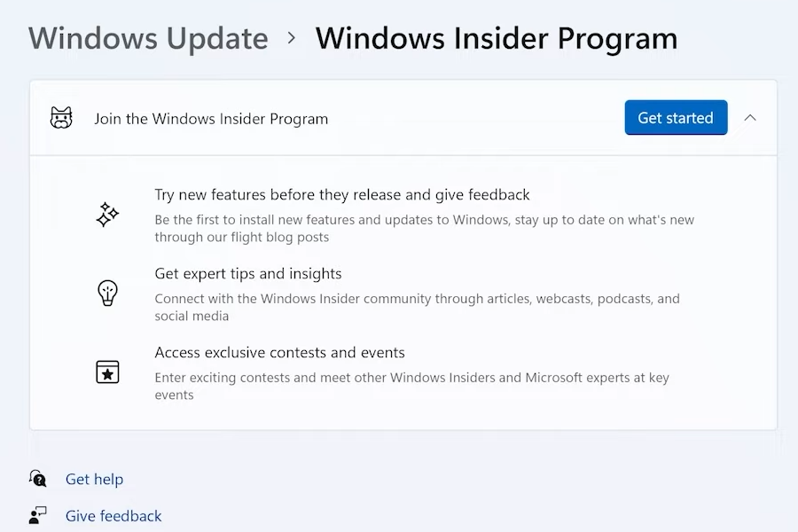The image size is (798, 532).
Task: Click the Windows Insider ninja cat icon
Action: 61,117
